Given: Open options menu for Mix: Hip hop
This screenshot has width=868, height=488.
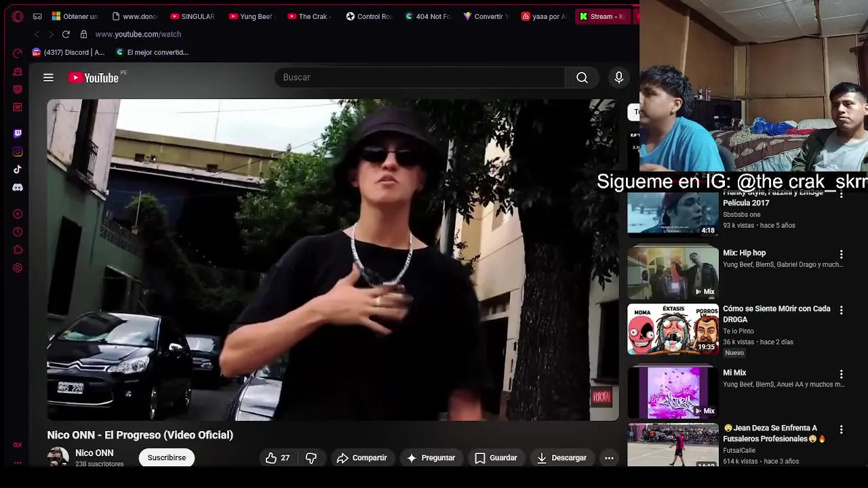Looking at the screenshot, I should tap(841, 254).
